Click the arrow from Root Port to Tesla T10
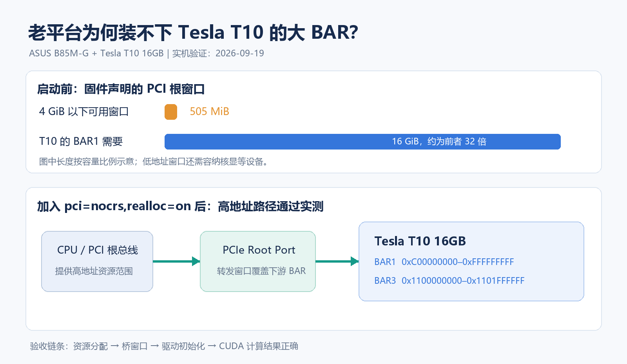 [337, 261]
